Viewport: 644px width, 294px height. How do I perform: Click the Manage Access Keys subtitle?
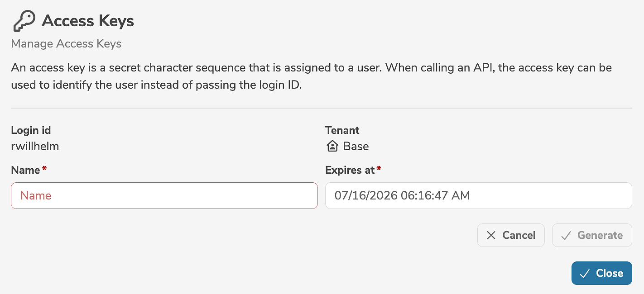pyautogui.click(x=66, y=44)
